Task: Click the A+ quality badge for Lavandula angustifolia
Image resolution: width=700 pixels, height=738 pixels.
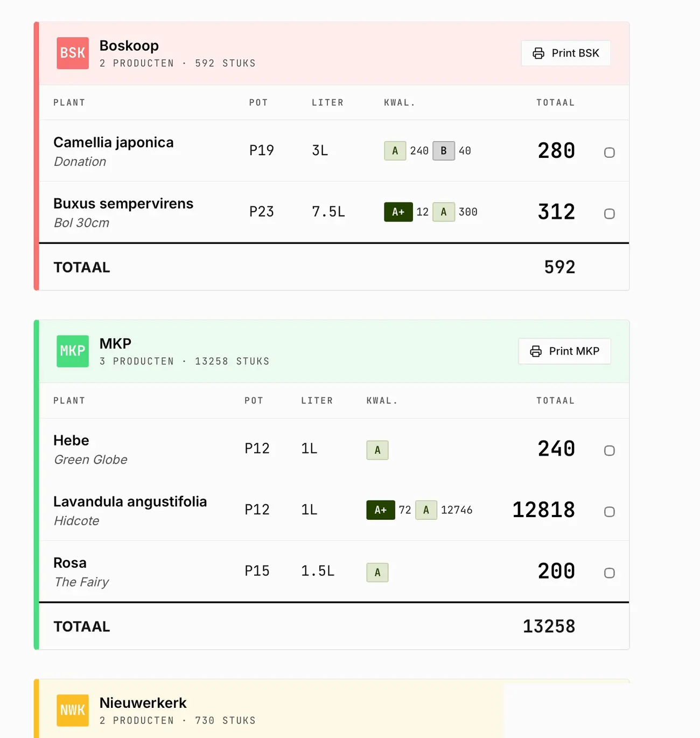Action: pos(381,510)
